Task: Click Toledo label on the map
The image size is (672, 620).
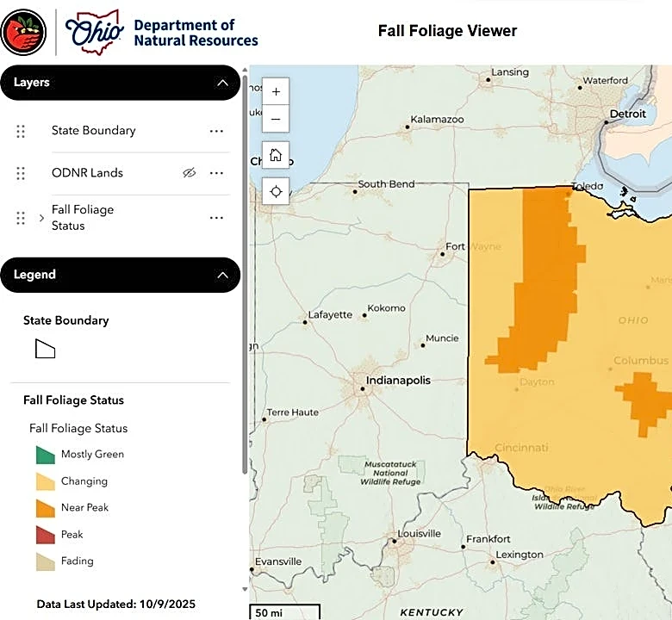Action: pyautogui.click(x=588, y=186)
